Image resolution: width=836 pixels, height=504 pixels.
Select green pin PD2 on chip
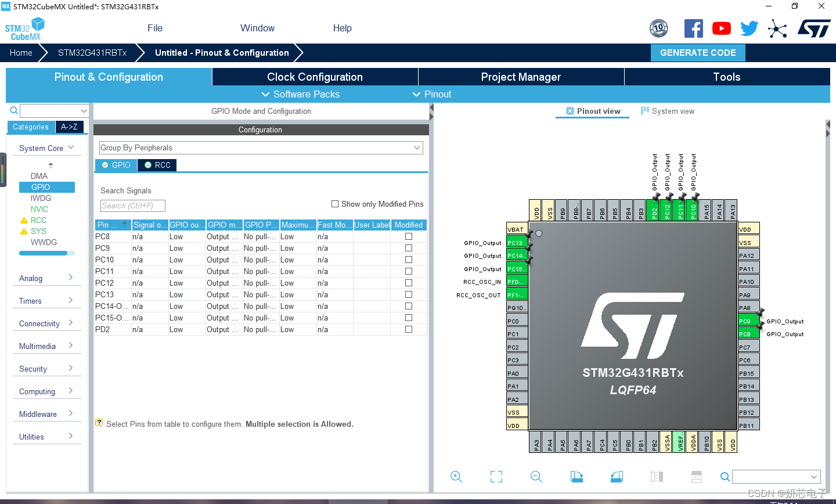coord(654,210)
